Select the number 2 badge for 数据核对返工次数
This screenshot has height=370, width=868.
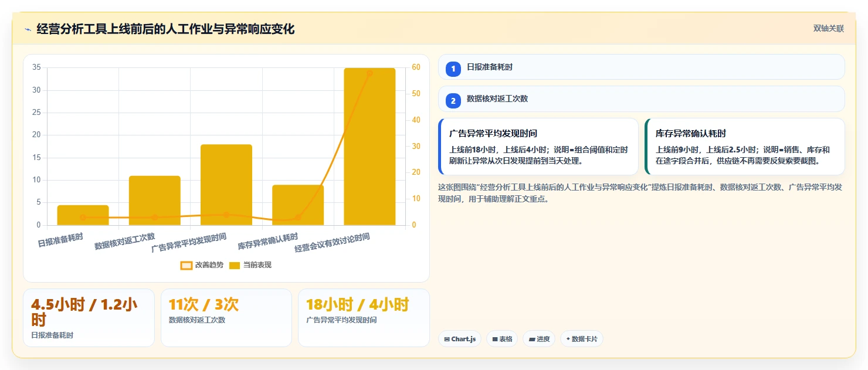coord(453,100)
